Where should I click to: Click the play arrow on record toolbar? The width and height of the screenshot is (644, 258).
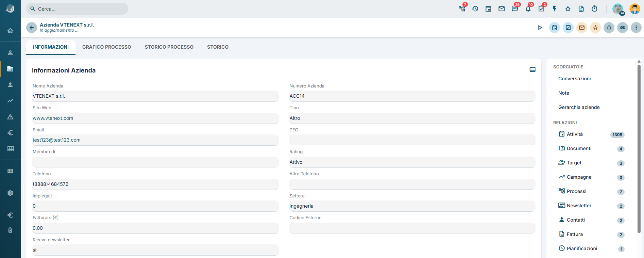pyautogui.click(x=540, y=28)
